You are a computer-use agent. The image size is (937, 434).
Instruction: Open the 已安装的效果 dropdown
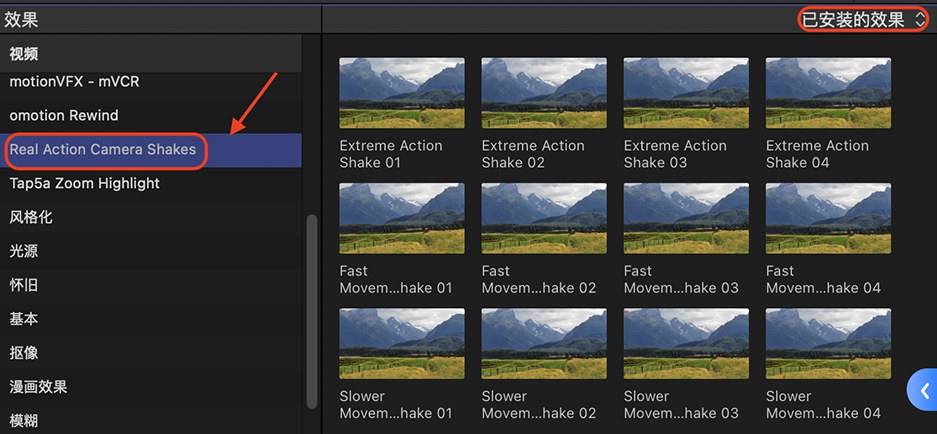(864, 19)
